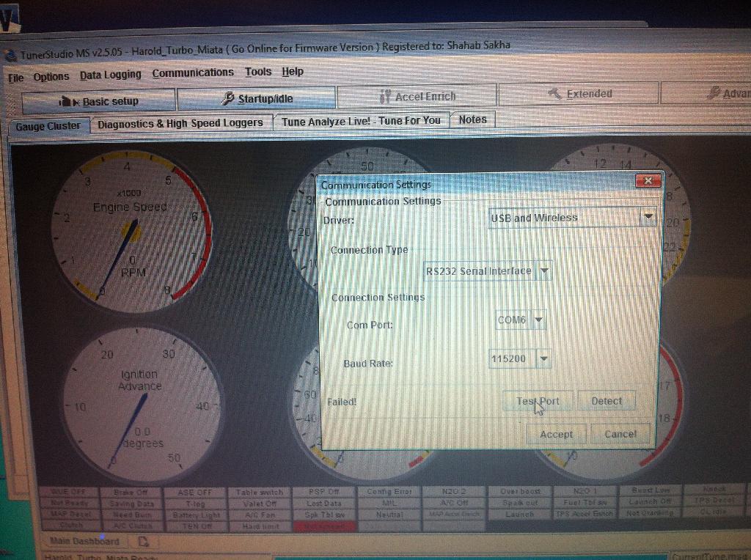Screen dimensions: 751x560
Task: Click the Table switch indicator
Action: coord(260,492)
